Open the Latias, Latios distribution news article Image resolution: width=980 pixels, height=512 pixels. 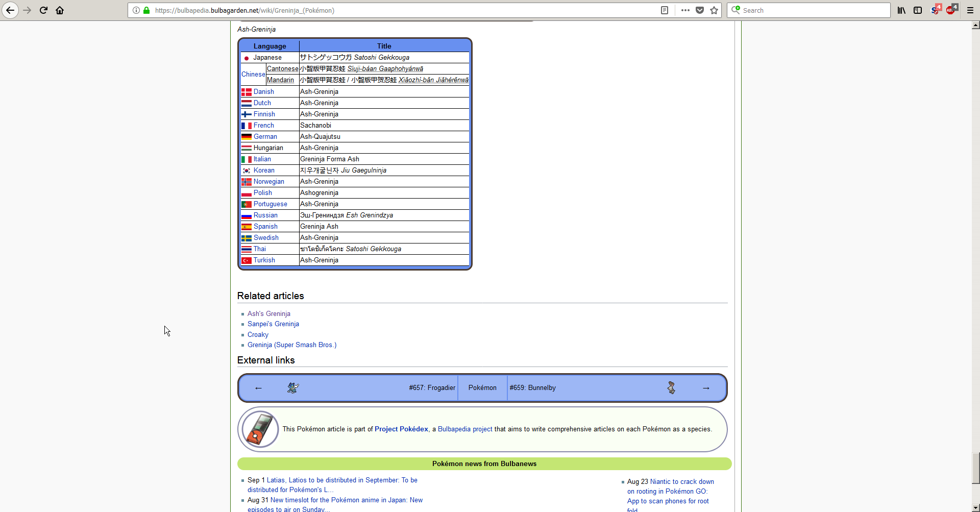[x=341, y=480]
